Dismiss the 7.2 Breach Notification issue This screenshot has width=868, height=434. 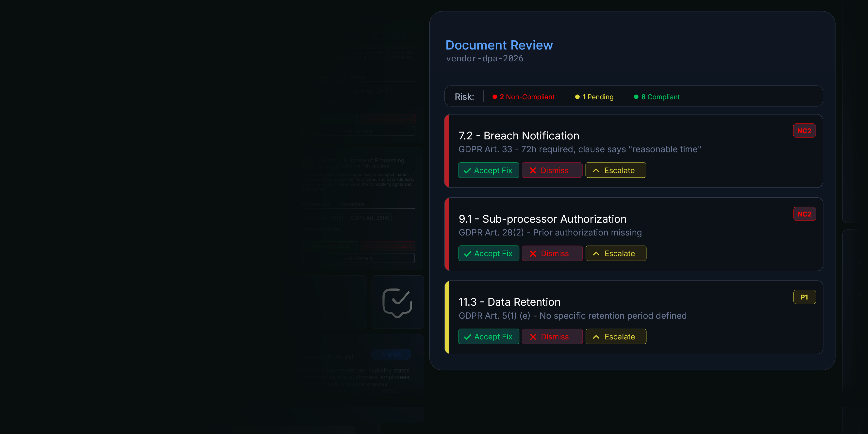click(552, 170)
